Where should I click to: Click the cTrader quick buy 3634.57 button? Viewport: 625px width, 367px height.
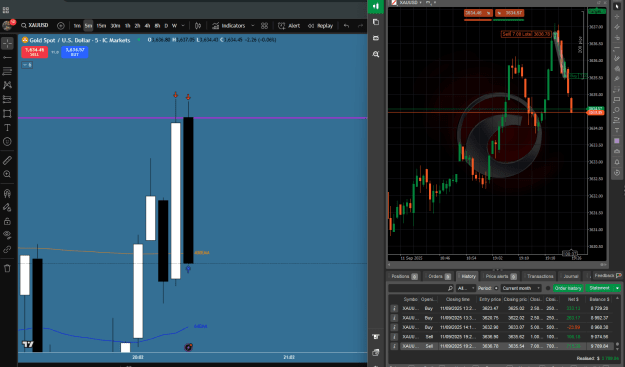click(509, 13)
